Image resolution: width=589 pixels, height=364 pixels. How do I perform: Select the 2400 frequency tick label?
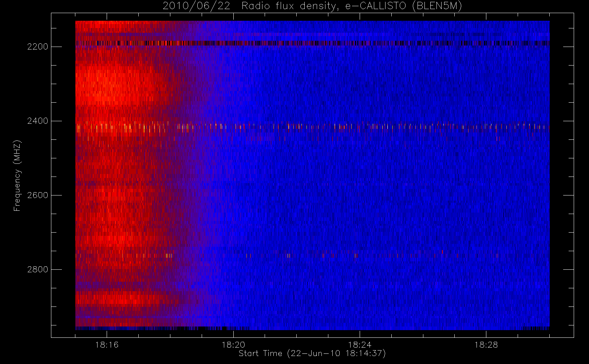tap(38, 121)
